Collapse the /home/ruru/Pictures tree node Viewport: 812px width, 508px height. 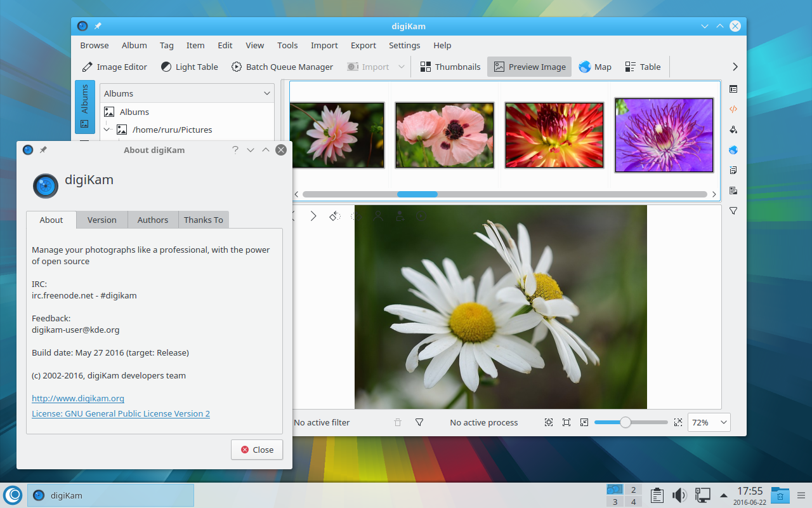(x=107, y=130)
